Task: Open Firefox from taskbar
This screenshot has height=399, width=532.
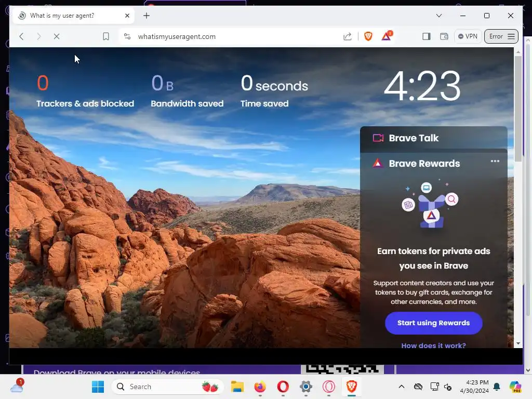Action: [x=260, y=387]
